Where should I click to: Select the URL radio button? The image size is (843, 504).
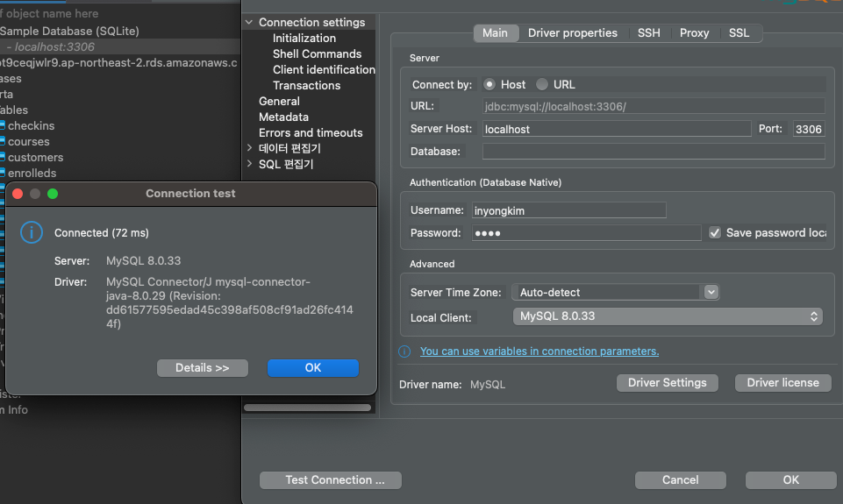point(542,84)
